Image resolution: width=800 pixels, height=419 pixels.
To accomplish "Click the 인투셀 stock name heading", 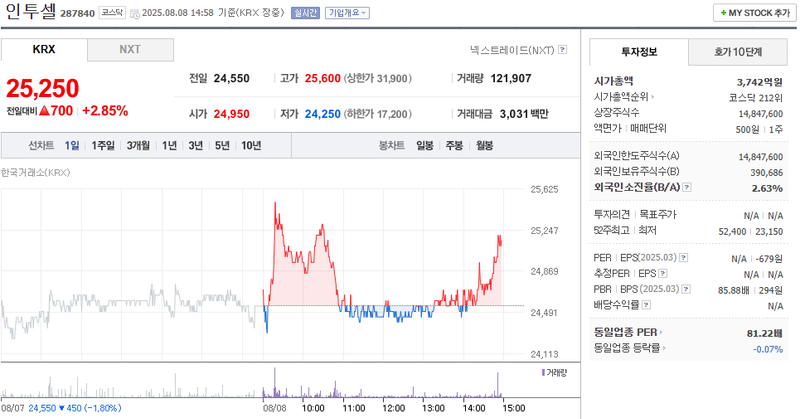I will point(30,12).
